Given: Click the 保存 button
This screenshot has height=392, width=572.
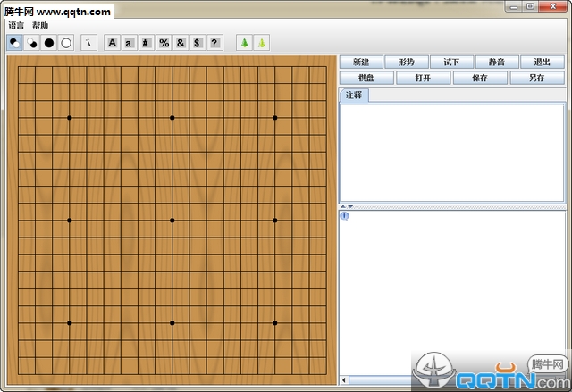Looking at the screenshot, I should point(480,78).
